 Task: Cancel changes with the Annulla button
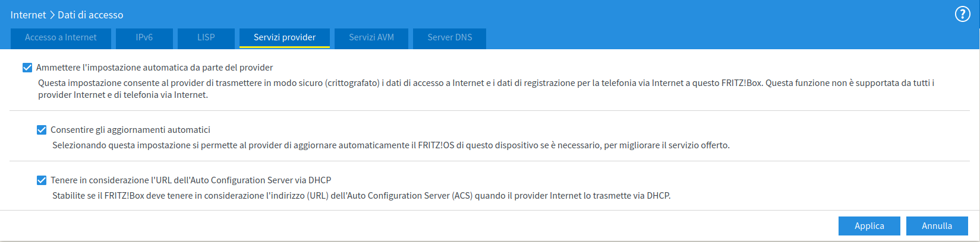[x=937, y=226]
